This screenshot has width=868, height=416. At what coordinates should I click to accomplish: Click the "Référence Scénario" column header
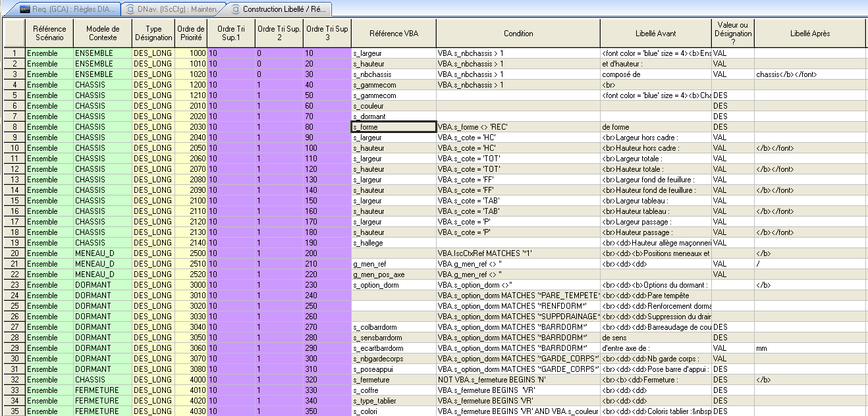(49, 32)
